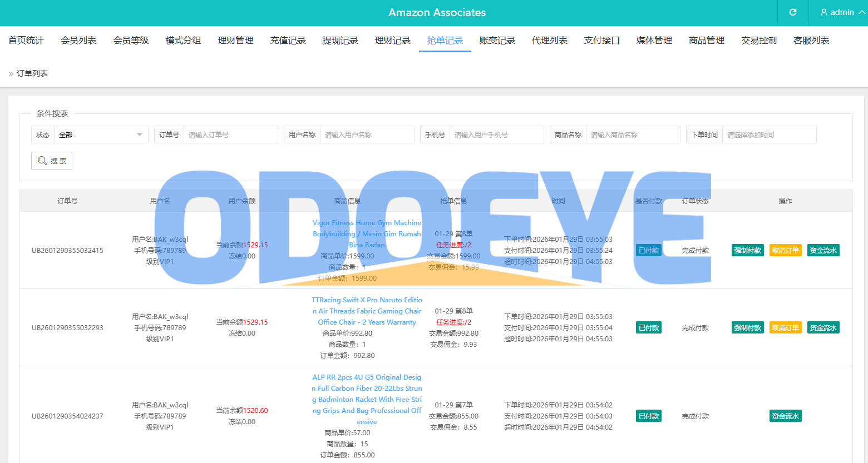The image size is (868, 463).
Task: Switch to the 会员列表 tab
Action: click(78, 41)
